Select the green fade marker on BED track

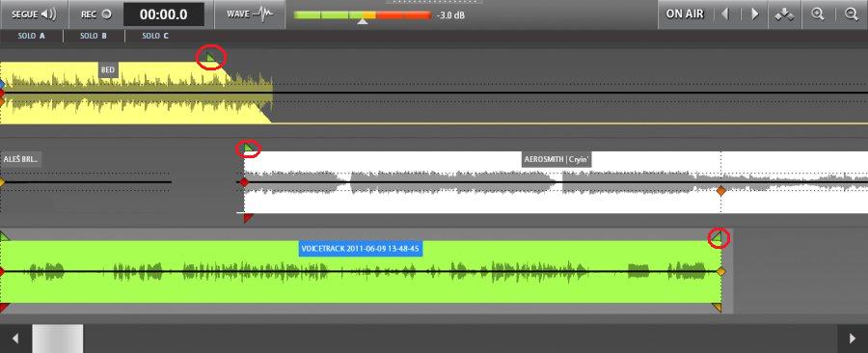point(211,57)
